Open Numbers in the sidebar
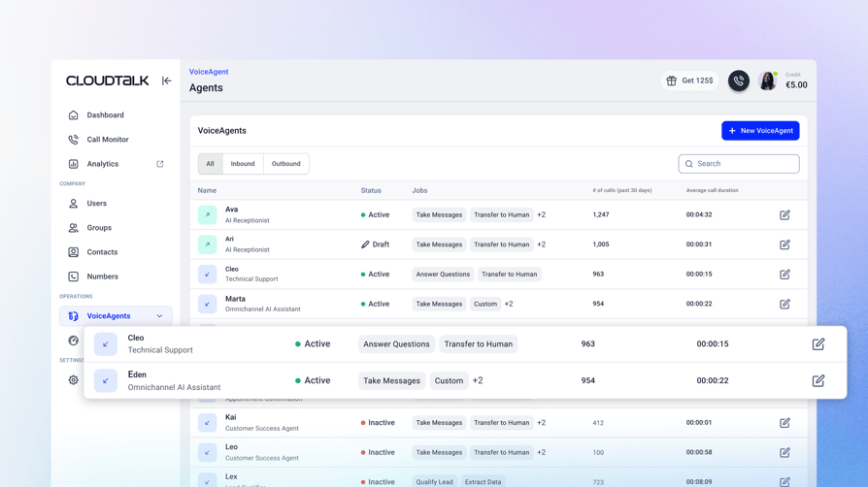Viewport: 868px width, 487px height. click(x=102, y=276)
